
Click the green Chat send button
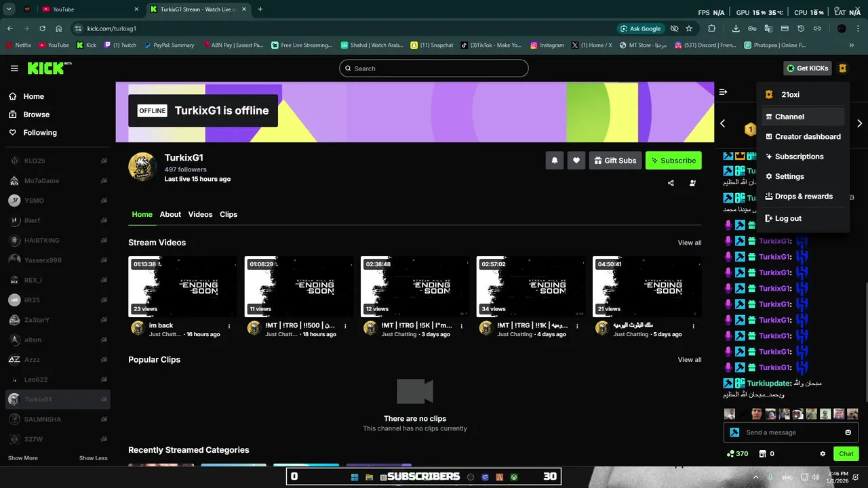(846, 453)
